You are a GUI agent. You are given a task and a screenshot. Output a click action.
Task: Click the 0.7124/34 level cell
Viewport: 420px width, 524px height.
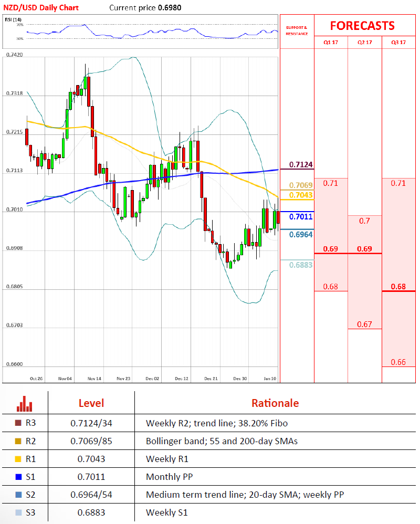point(91,423)
